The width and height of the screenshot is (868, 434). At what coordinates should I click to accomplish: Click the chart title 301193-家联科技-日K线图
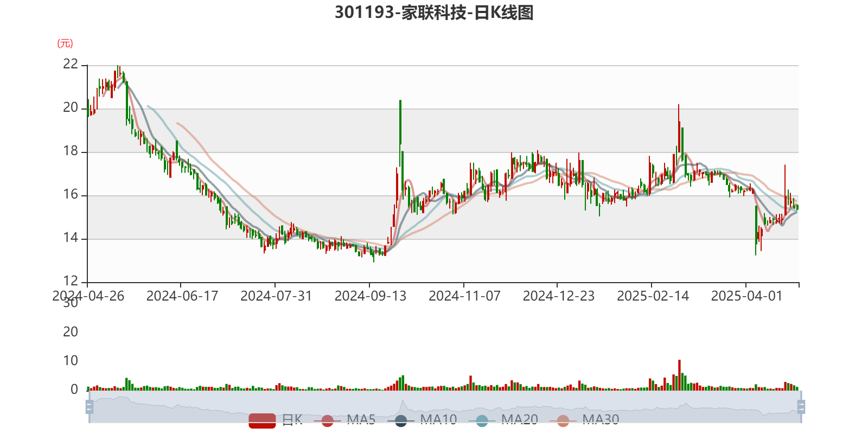(x=434, y=12)
